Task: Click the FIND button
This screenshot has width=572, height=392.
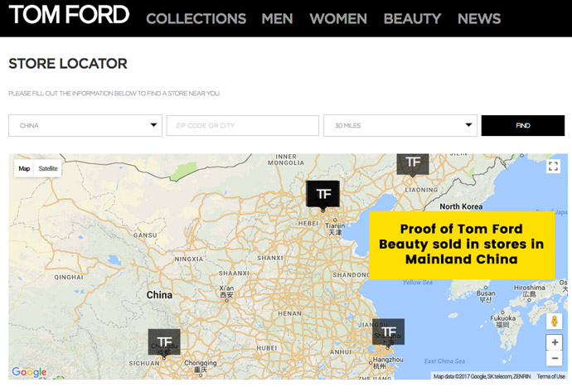Action: pos(523,125)
